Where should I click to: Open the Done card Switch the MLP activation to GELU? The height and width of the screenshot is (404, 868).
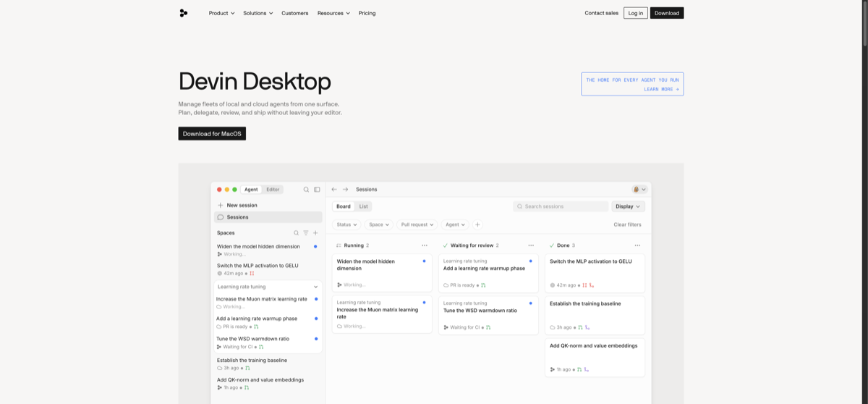tap(595, 272)
